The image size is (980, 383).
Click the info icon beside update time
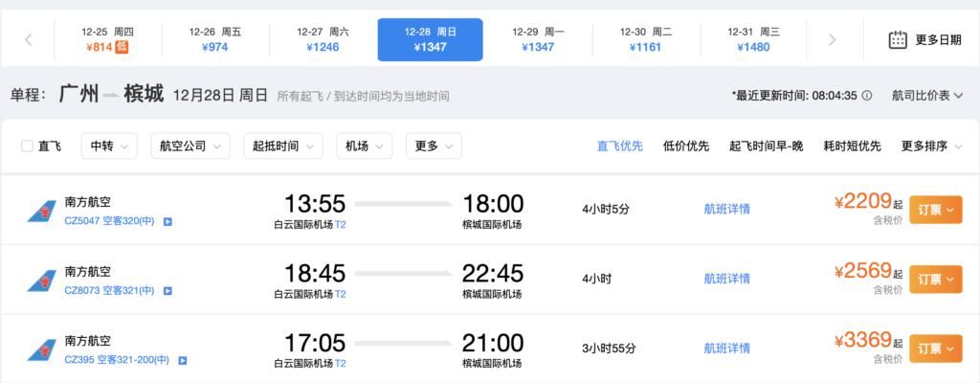coord(867,96)
